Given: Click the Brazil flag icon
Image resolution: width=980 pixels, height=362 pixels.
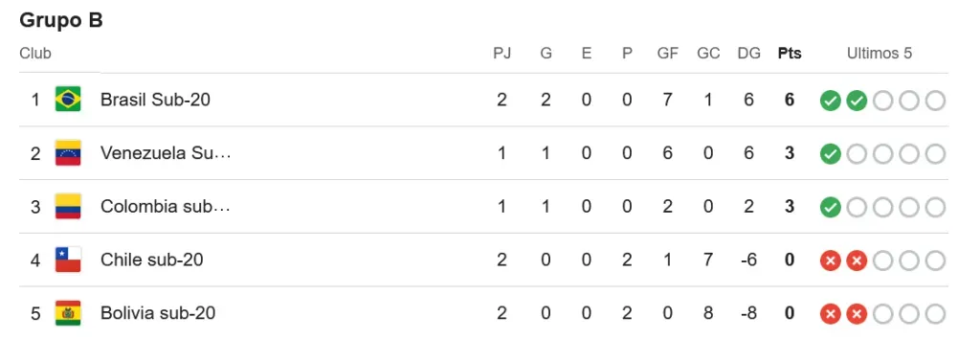Looking at the screenshot, I should (x=68, y=100).
